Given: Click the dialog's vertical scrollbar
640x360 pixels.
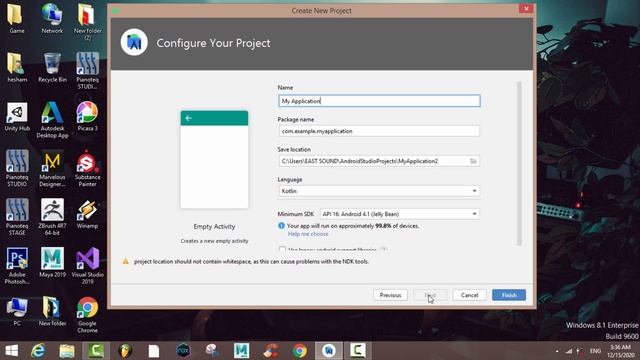Looking at the screenshot, I should 519,163.
